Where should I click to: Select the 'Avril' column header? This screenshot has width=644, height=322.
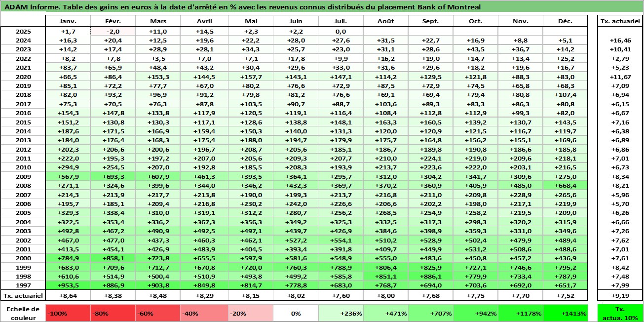point(204,21)
